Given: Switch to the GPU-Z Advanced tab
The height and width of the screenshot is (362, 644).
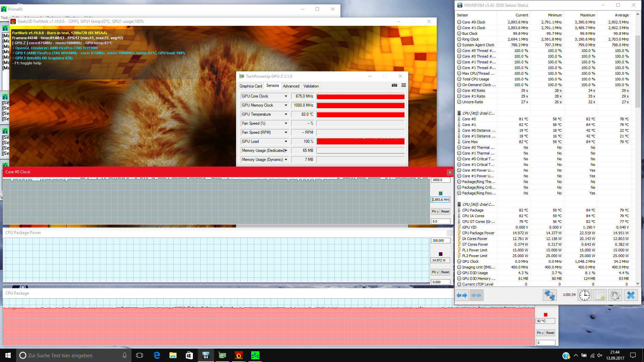Looking at the screenshot, I should 291,86.
